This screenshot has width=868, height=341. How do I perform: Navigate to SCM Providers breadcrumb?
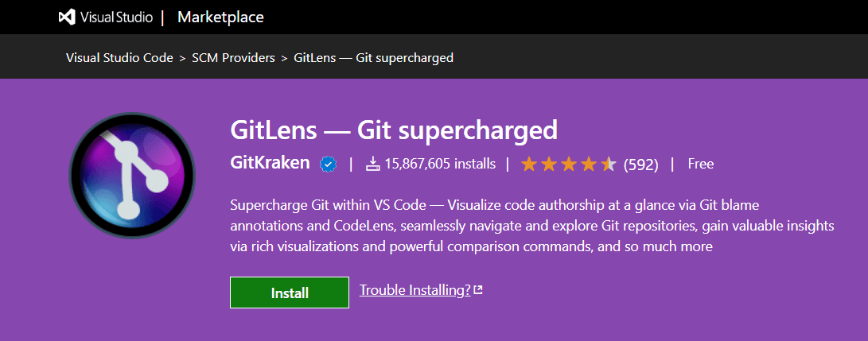(x=233, y=58)
